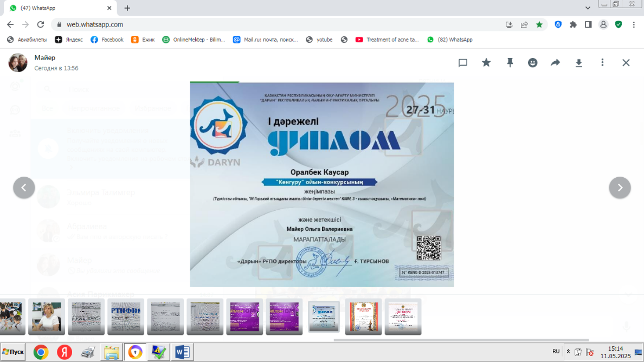Image resolution: width=644 pixels, height=362 pixels.
Task: Open the Mail.ru bookmark
Action: pyautogui.click(x=266, y=40)
